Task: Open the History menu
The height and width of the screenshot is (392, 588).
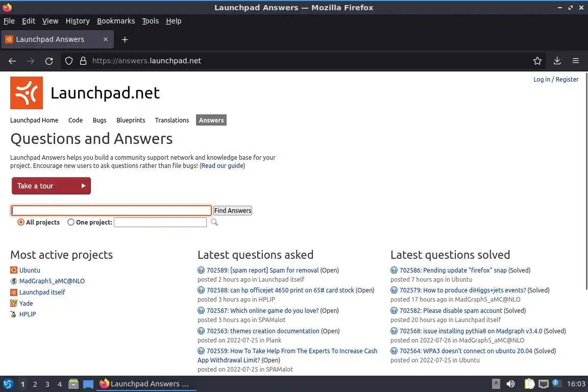Action: pyautogui.click(x=78, y=21)
